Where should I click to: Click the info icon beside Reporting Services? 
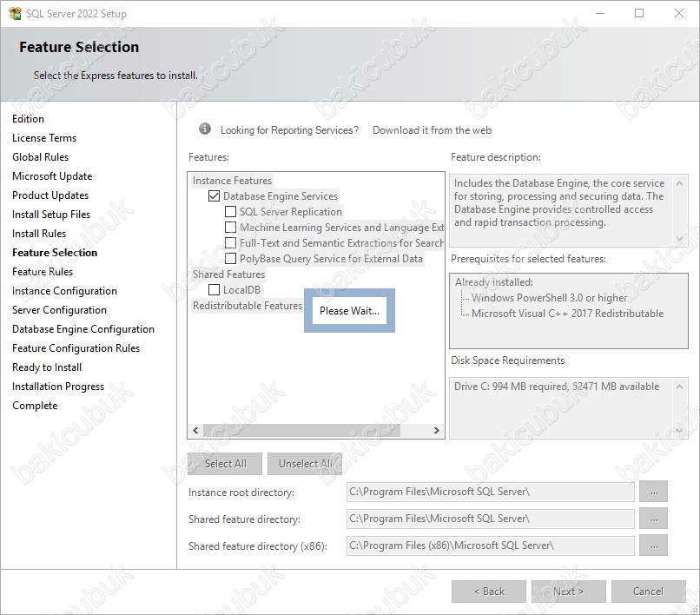(205, 129)
